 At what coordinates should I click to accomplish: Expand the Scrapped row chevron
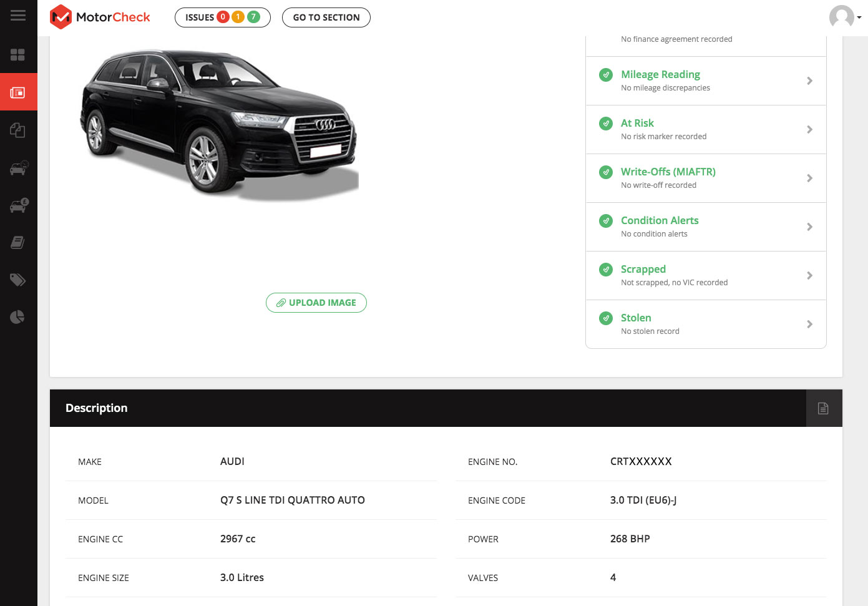[x=809, y=276]
